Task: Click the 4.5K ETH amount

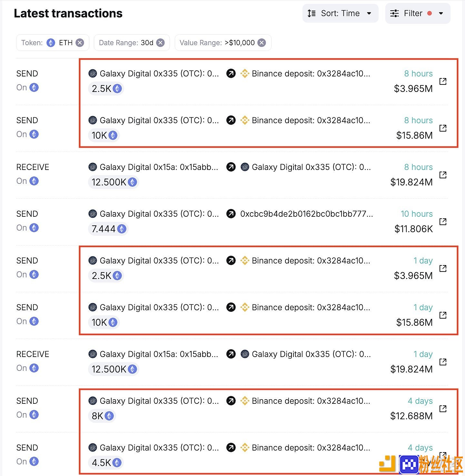Action: (x=106, y=463)
